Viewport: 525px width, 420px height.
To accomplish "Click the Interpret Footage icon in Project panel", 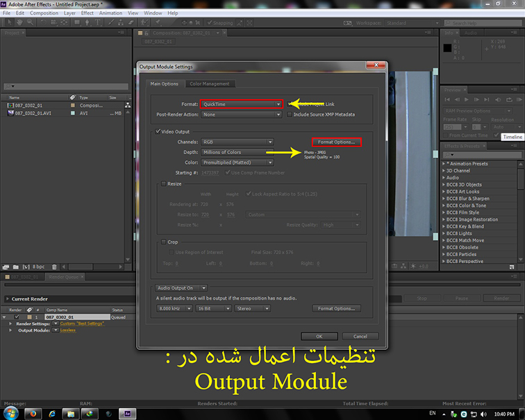I will (x=6, y=267).
